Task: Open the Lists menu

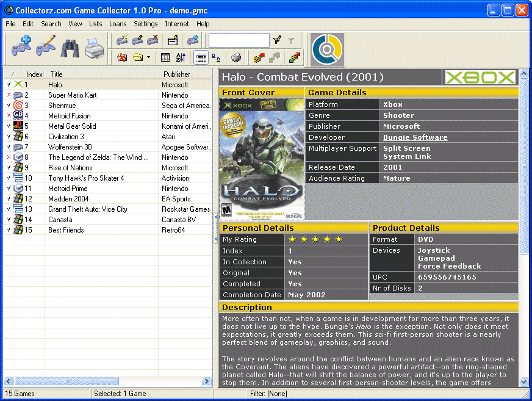Action: tap(95, 24)
